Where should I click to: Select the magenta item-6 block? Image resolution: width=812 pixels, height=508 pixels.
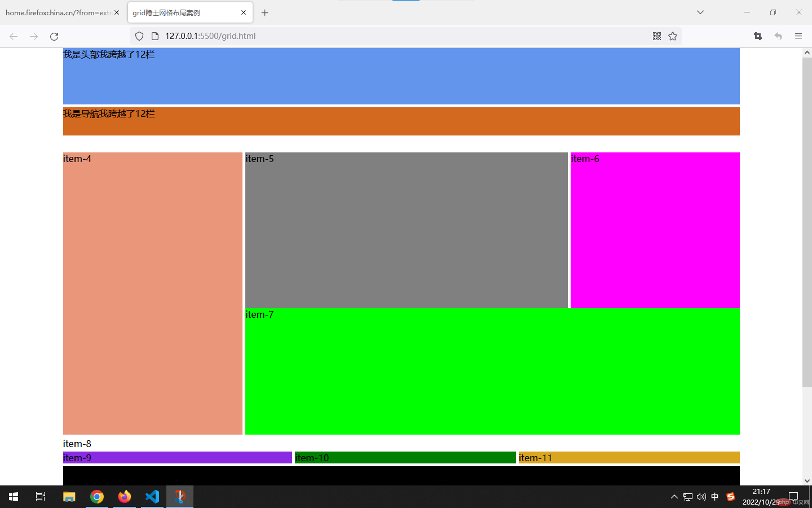pyautogui.click(x=655, y=230)
